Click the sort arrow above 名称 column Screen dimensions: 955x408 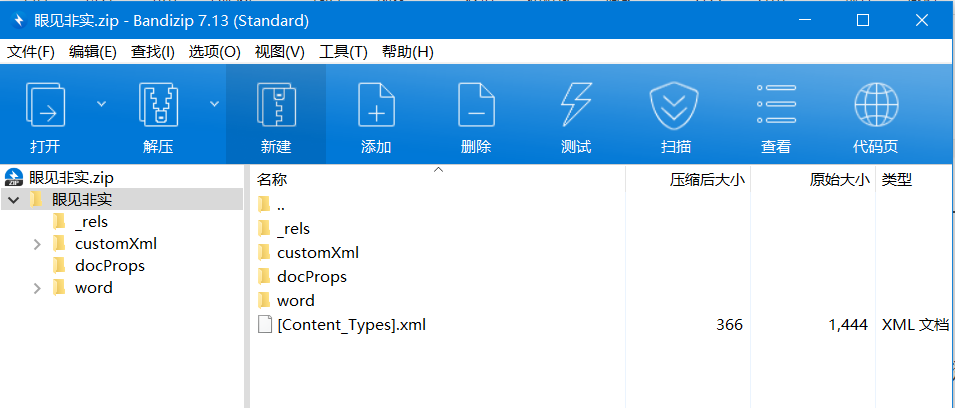[438, 169]
